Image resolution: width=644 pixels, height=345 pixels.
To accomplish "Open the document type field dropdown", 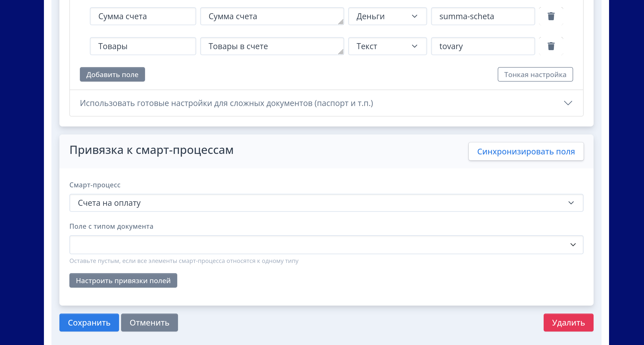I will [x=326, y=244].
